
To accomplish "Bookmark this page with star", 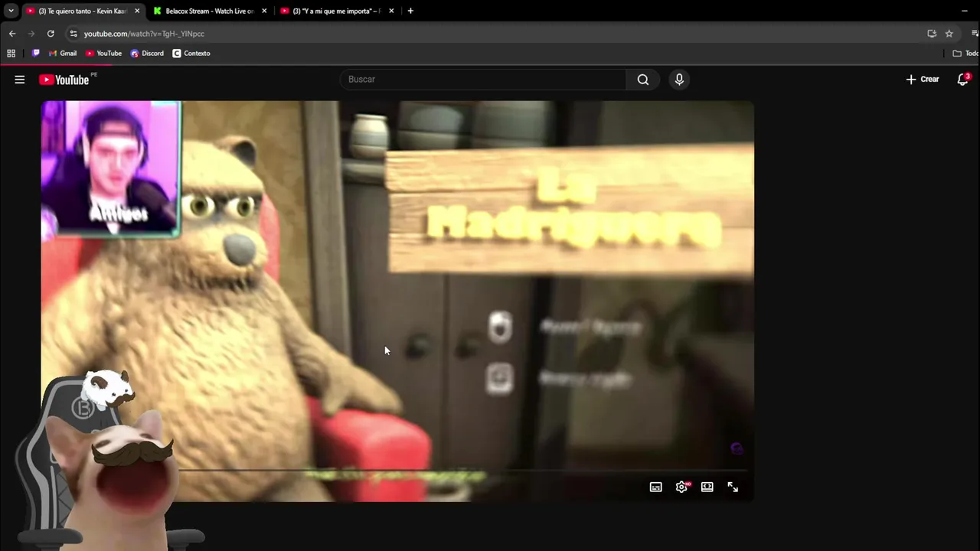I will [x=949, y=34].
